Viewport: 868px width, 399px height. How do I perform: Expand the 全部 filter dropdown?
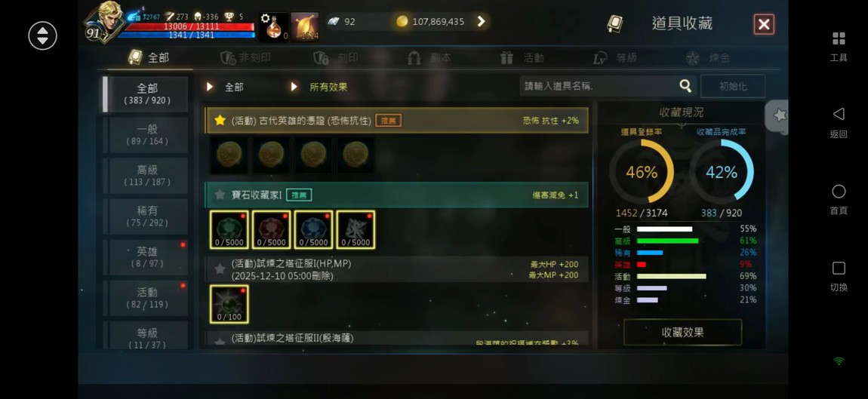pyautogui.click(x=226, y=87)
